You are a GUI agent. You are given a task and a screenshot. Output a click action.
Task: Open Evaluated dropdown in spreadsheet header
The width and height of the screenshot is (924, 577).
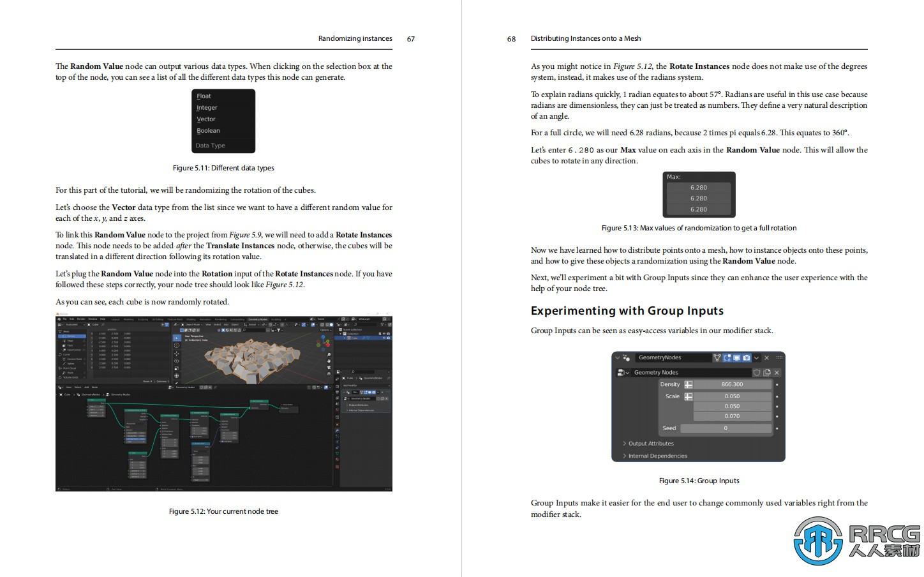click(75, 325)
